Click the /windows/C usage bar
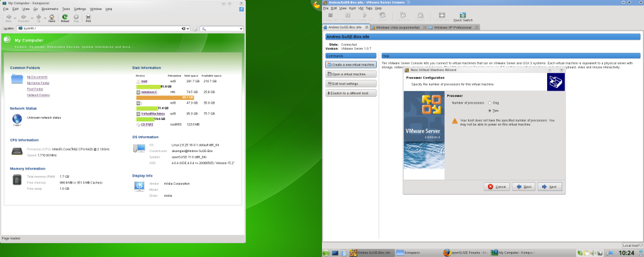 [165, 97]
